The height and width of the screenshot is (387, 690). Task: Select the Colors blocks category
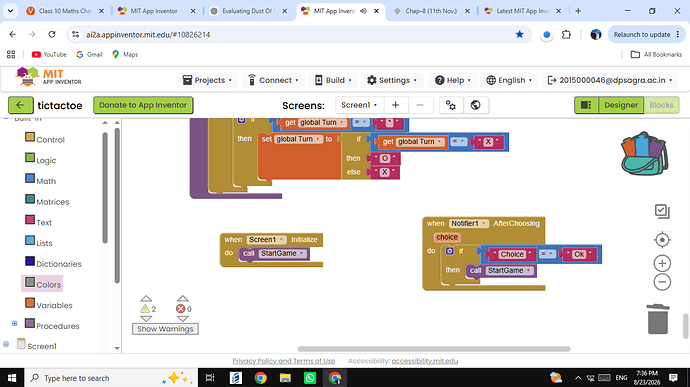pos(43,284)
